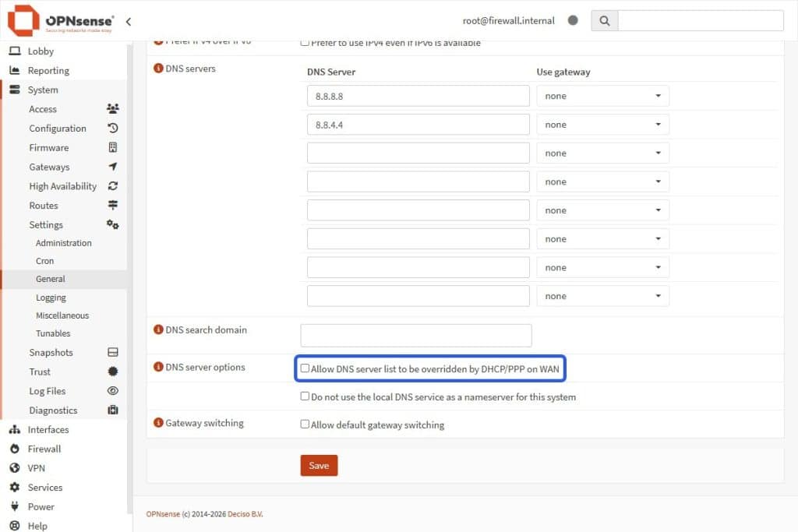Click the Access users icon
Screen dimensions: 798x532
pyautogui.click(x=113, y=109)
